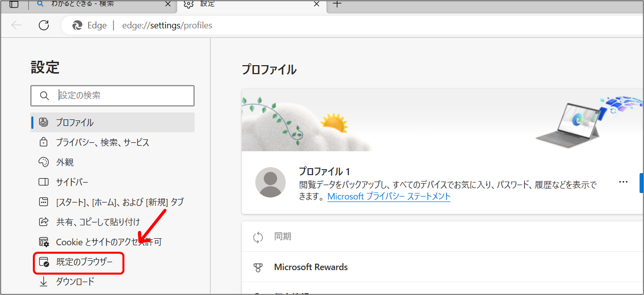This screenshot has height=295, width=644.
Task: Click the プロファイル 1 avatar picture
Action: pos(270,182)
